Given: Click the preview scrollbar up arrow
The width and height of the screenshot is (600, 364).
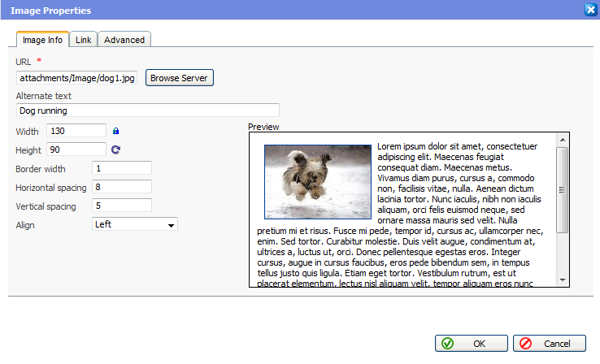Looking at the screenshot, I should 563,140.
